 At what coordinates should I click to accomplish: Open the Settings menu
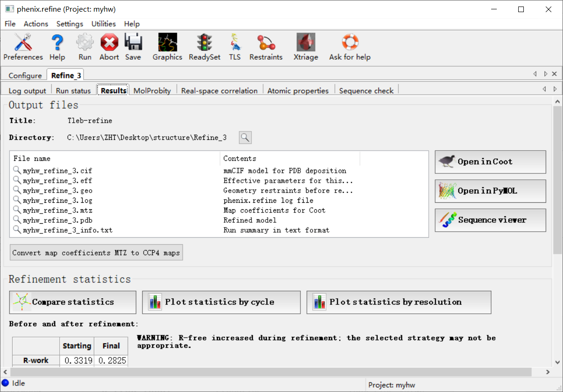[x=70, y=24]
